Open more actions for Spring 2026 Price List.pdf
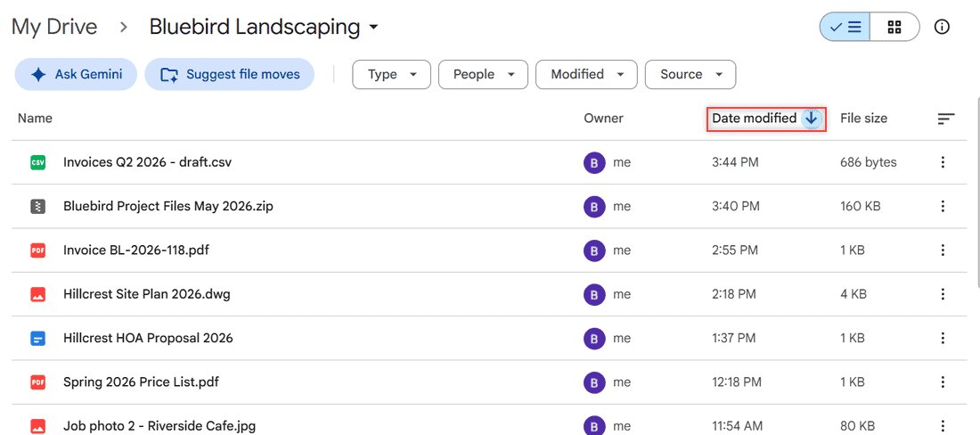Screen dimensions: 980x435 click(x=943, y=382)
